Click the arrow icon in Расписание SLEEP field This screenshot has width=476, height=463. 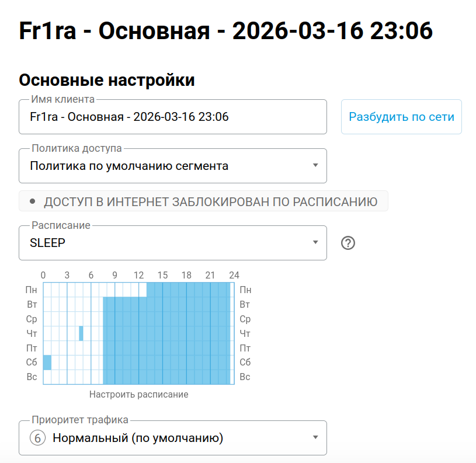pos(315,242)
